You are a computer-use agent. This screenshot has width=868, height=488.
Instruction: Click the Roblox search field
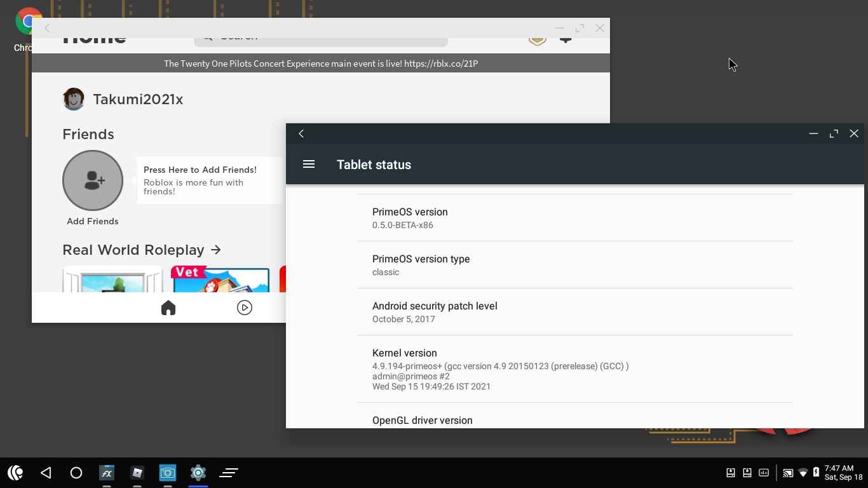(321, 39)
